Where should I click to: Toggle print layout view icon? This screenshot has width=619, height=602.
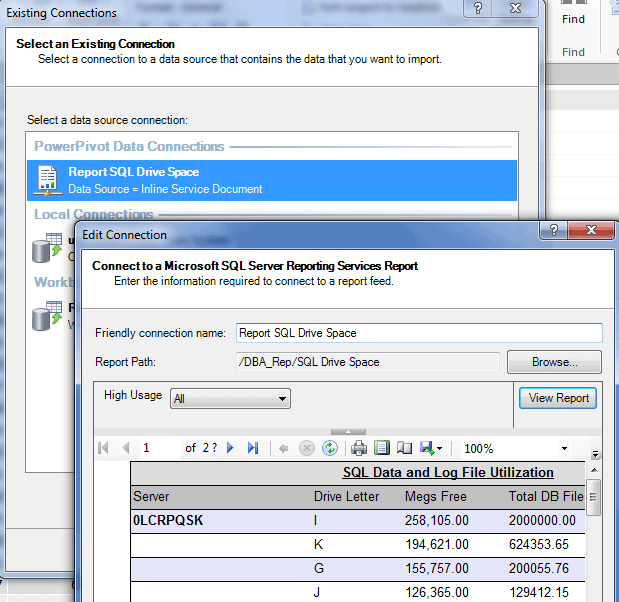click(x=381, y=449)
